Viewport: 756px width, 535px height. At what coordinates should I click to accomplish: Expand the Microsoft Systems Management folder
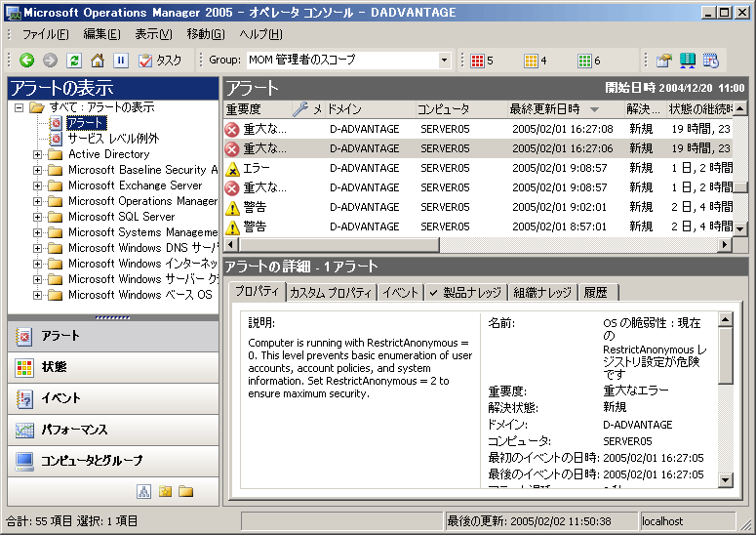pyautogui.click(x=37, y=232)
